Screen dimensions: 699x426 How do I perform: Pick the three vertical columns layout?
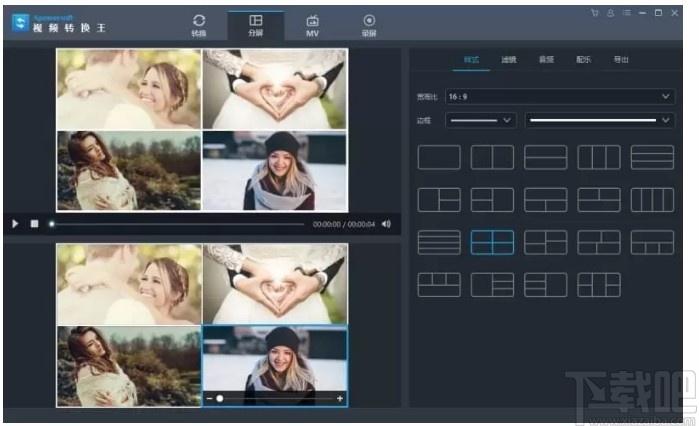599,157
